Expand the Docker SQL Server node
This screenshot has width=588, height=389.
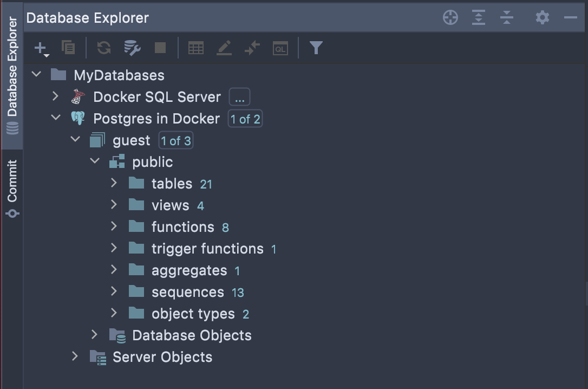(56, 96)
